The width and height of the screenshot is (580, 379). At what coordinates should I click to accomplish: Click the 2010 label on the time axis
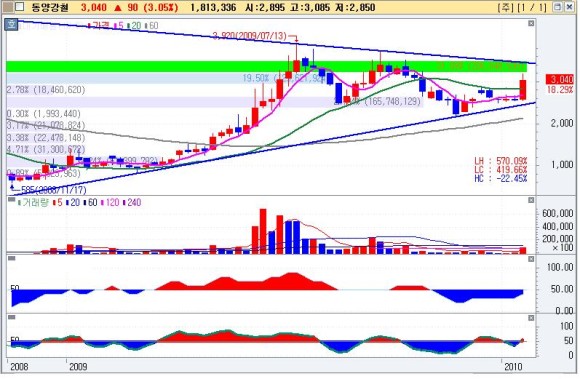513,367
